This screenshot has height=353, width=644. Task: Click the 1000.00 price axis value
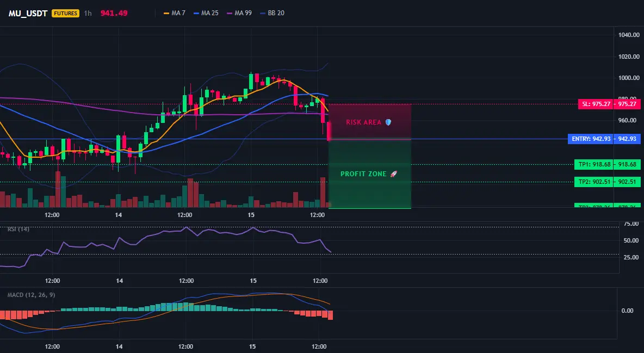click(629, 78)
